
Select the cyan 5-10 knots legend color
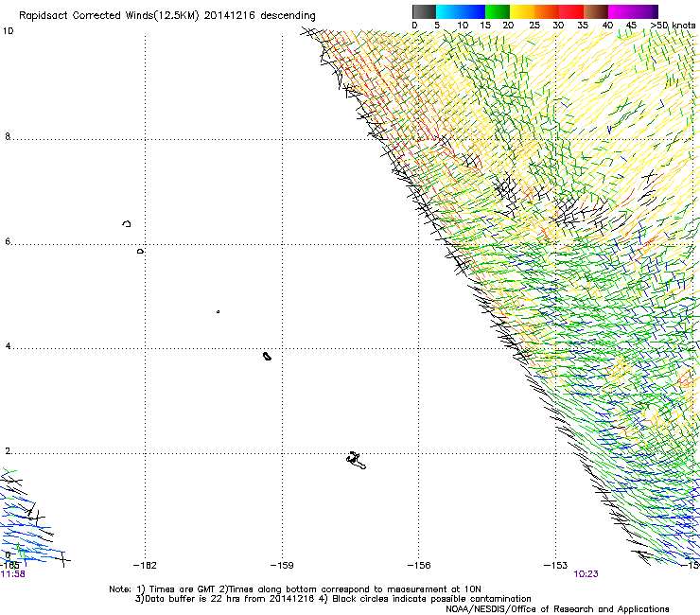point(448,11)
